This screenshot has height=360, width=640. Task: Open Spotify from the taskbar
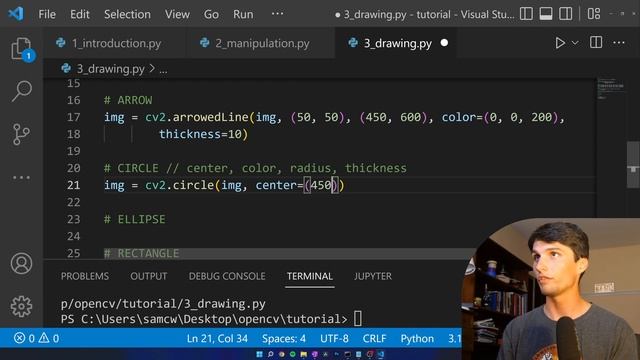(293, 354)
